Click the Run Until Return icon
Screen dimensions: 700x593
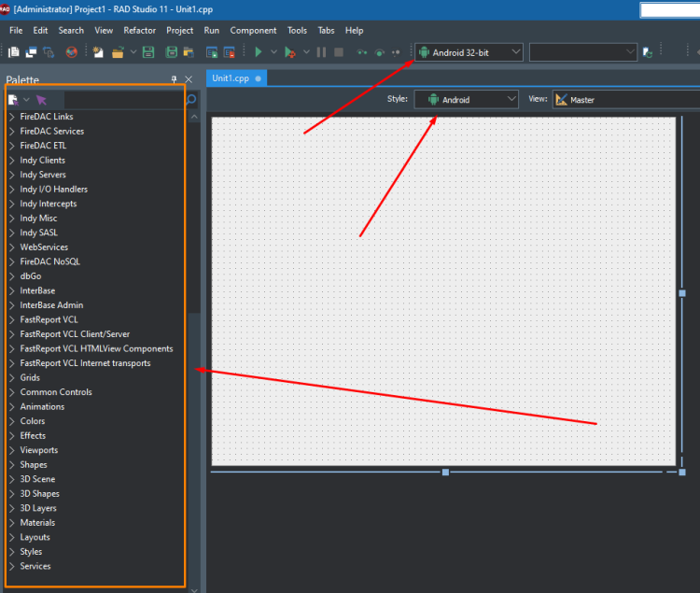(x=396, y=52)
